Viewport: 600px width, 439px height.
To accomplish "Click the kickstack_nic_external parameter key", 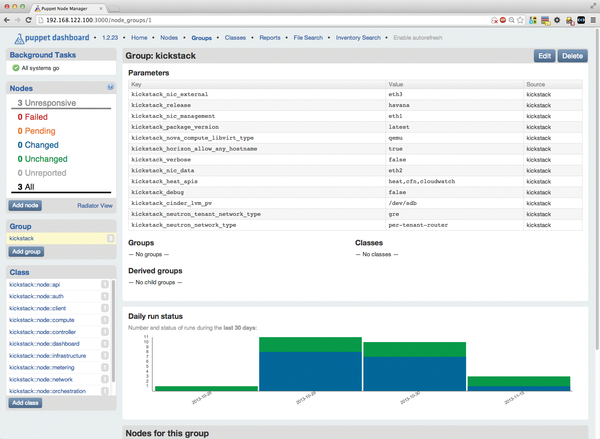I will click(x=170, y=94).
